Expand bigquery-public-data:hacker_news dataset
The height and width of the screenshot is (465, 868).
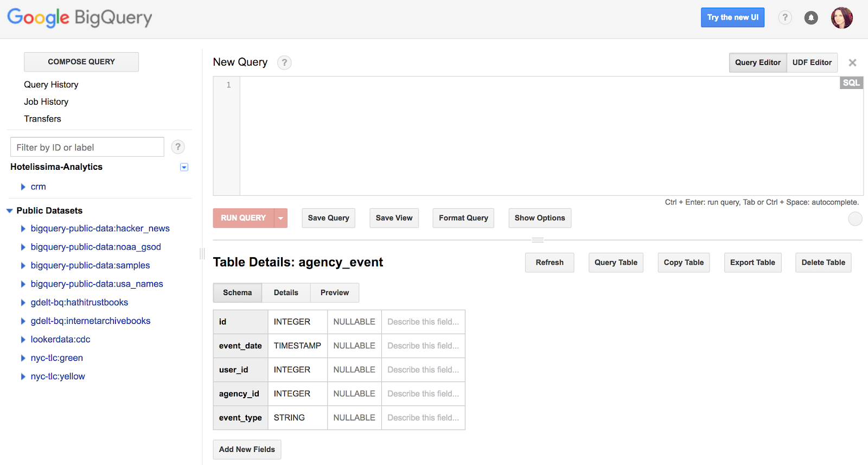click(x=23, y=228)
